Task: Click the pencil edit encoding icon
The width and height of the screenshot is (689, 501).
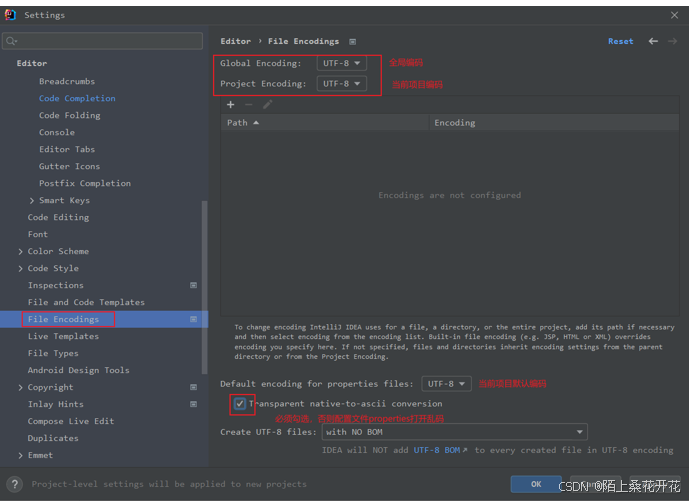Action: (268, 105)
